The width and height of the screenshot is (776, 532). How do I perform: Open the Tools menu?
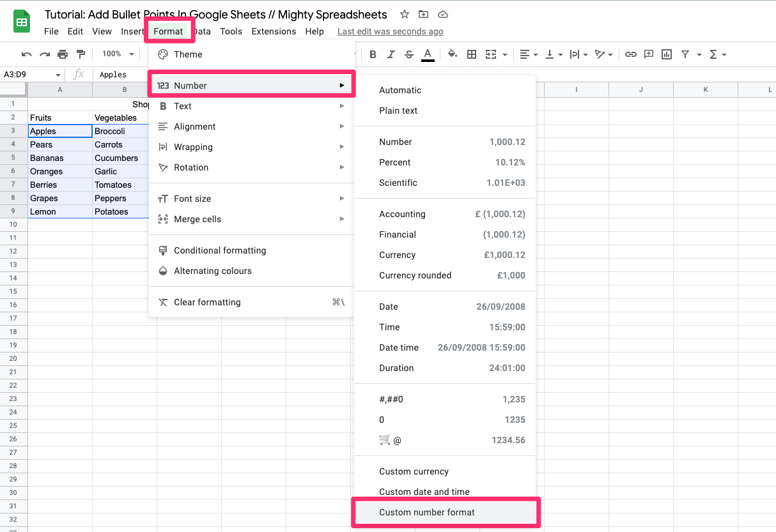click(231, 31)
